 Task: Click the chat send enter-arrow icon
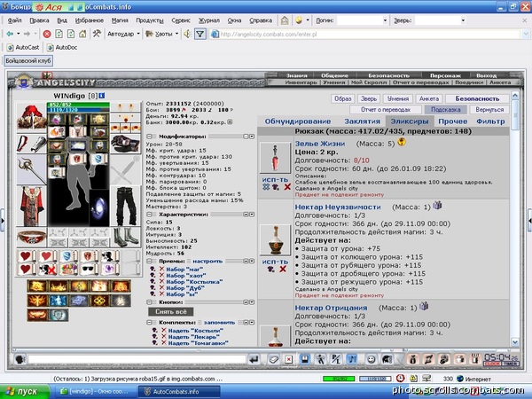point(254,359)
